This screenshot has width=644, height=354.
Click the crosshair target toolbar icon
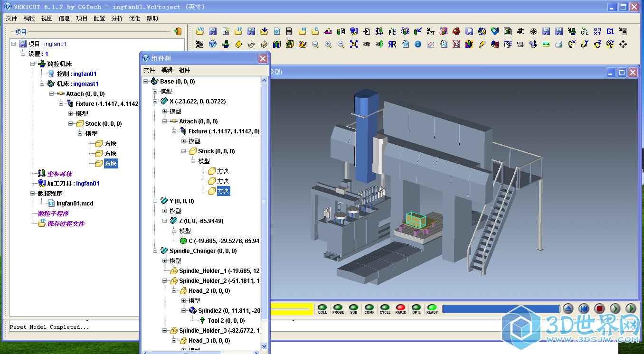533,31
